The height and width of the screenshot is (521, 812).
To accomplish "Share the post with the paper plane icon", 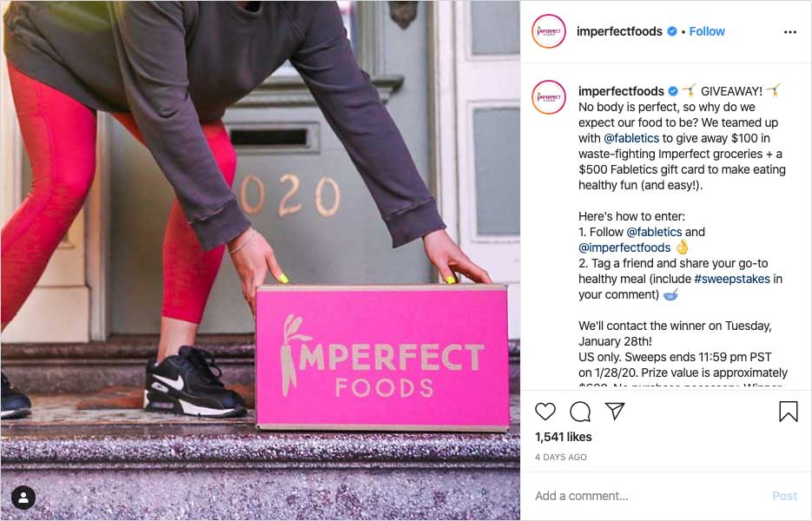I will (615, 411).
